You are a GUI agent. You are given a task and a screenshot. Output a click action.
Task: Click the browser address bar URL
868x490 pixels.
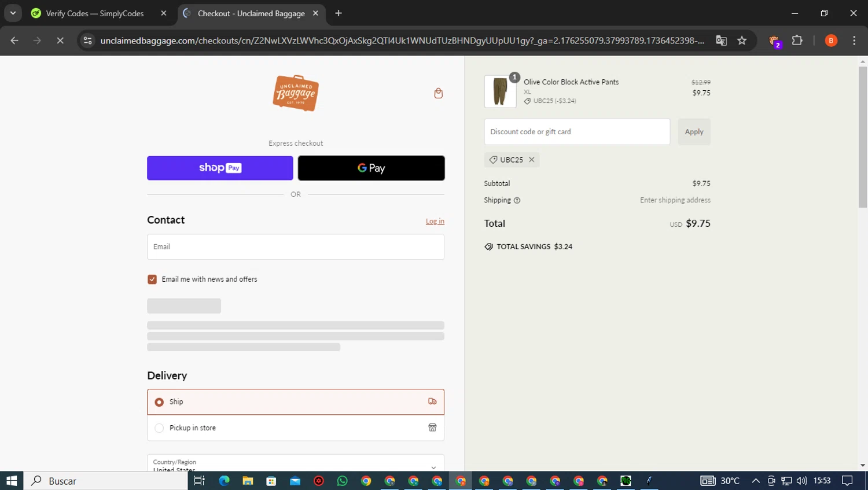[x=402, y=40]
